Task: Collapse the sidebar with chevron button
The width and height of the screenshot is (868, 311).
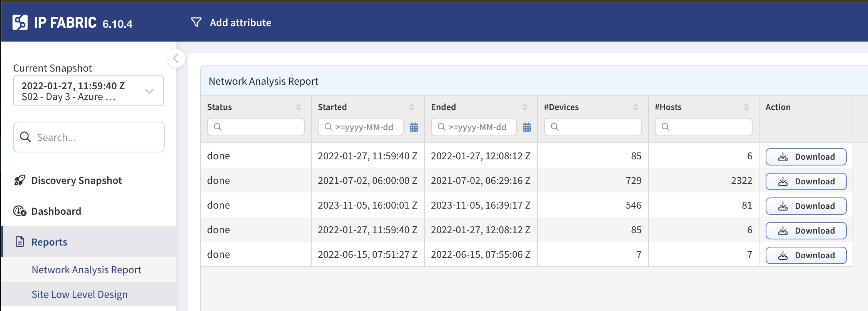Action: pos(176,59)
